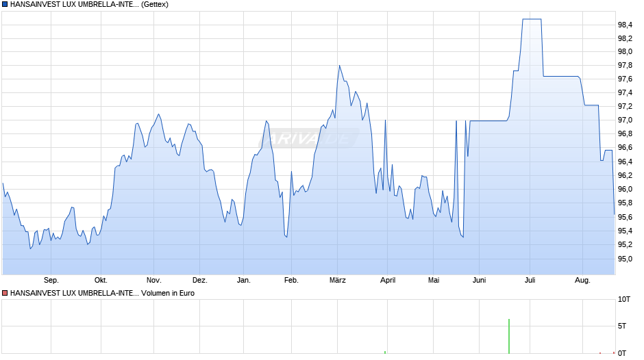Click the 96,6 price axis value
Viewport: 644px width, 360px height.
coord(625,148)
